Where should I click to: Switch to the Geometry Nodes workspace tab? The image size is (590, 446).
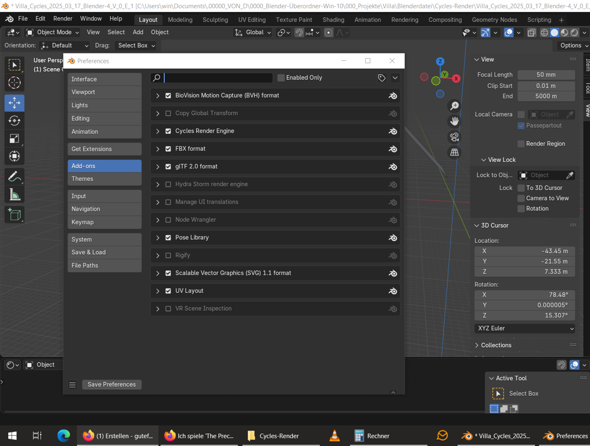click(x=494, y=20)
